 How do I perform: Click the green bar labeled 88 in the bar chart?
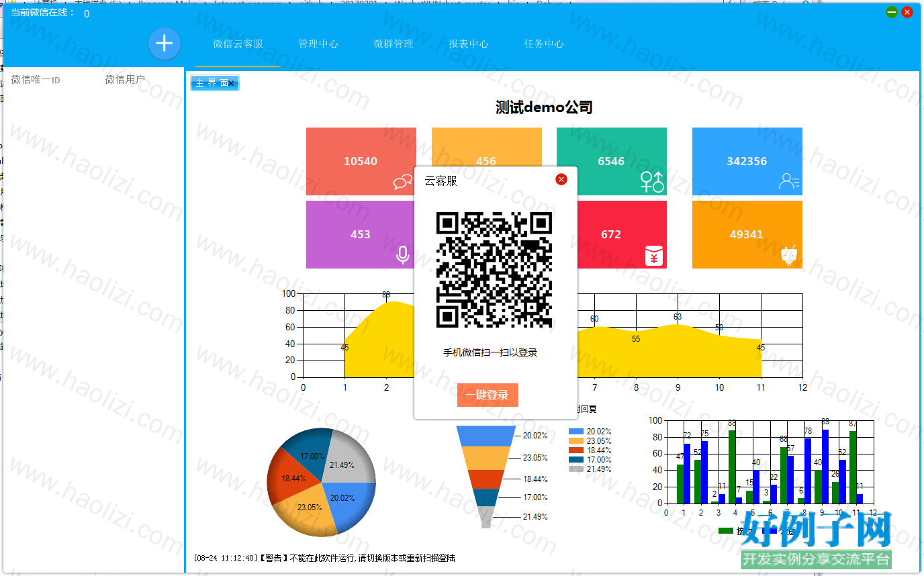point(732,467)
